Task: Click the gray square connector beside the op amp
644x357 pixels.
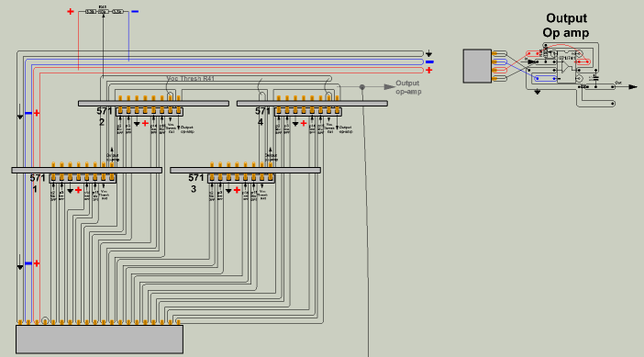Action: [477, 66]
